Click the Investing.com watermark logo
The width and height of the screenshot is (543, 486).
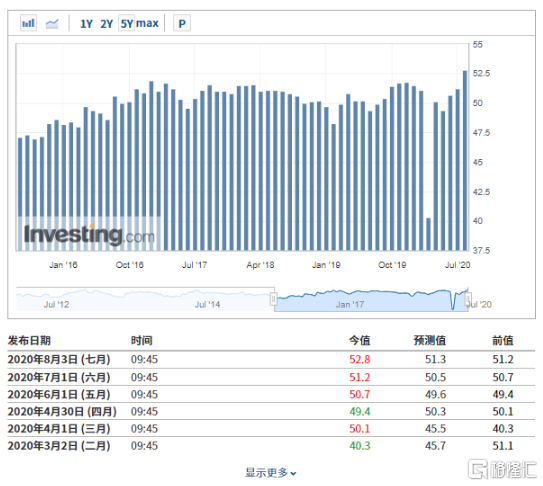pos(89,235)
